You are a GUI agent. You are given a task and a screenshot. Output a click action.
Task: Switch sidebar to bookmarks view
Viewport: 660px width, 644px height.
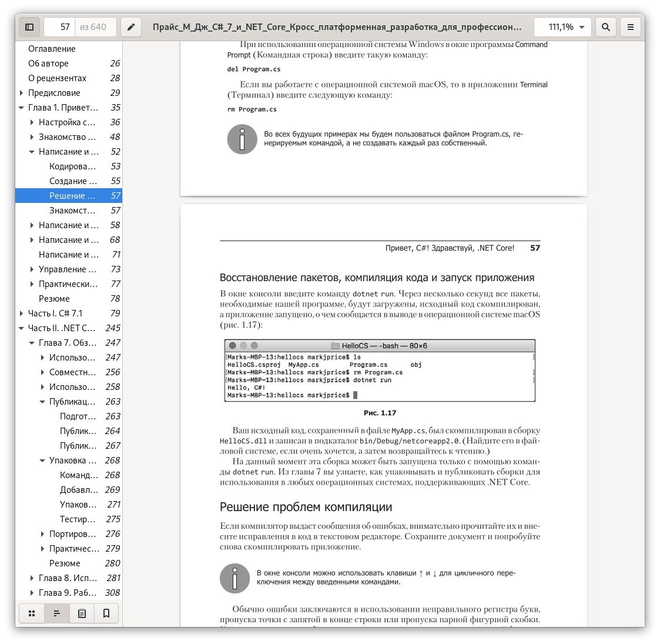click(x=106, y=613)
